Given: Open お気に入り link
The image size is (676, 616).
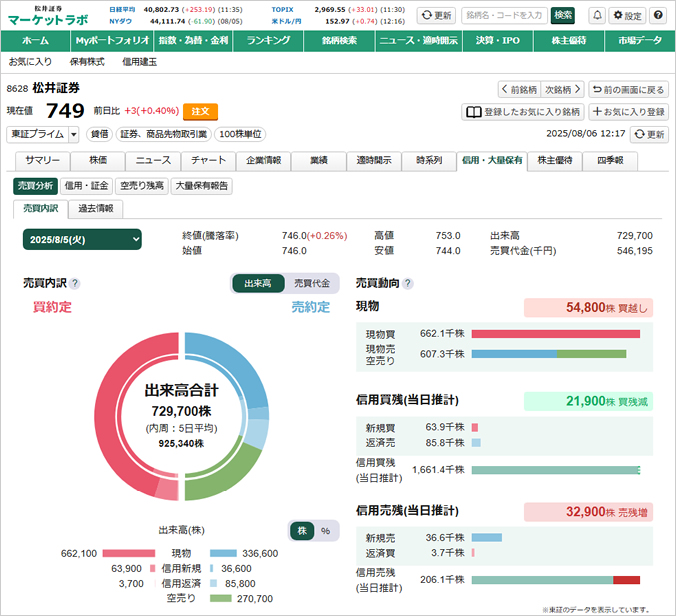Looking at the screenshot, I should (x=30, y=62).
